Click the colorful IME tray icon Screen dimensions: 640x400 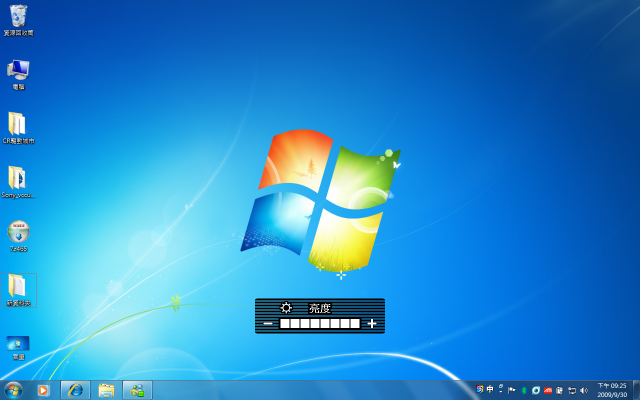click(x=480, y=389)
